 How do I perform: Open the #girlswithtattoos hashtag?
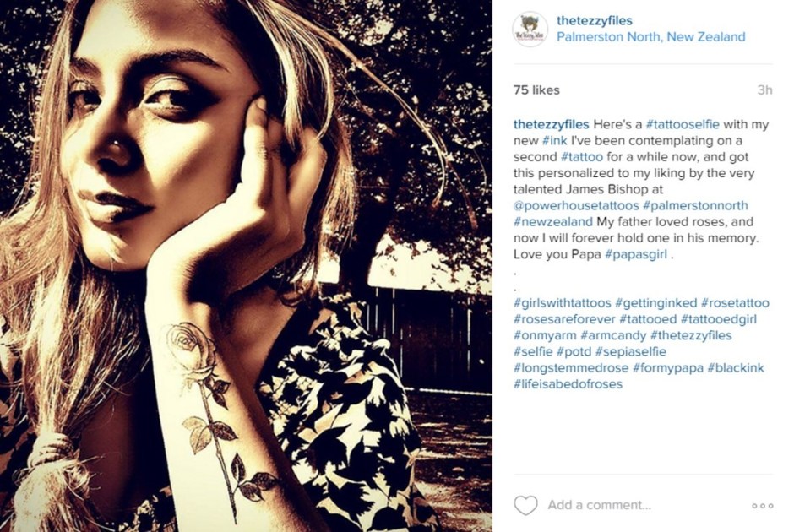563,303
